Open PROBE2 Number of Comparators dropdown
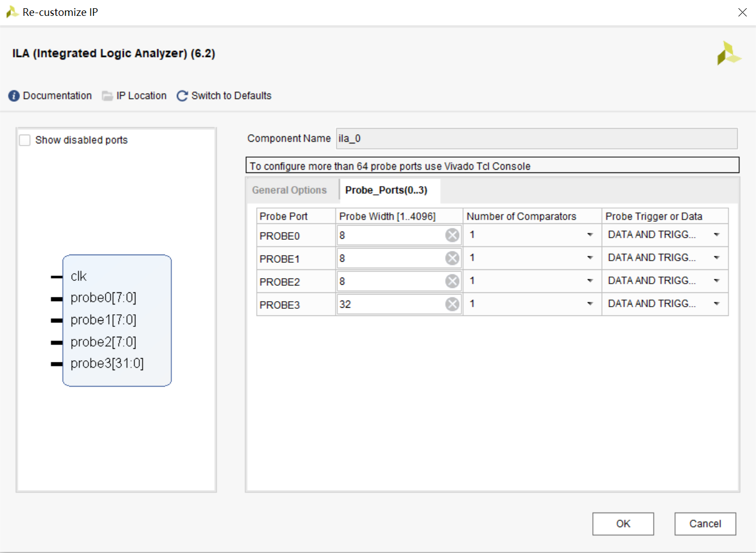The width and height of the screenshot is (756, 553). tap(590, 281)
